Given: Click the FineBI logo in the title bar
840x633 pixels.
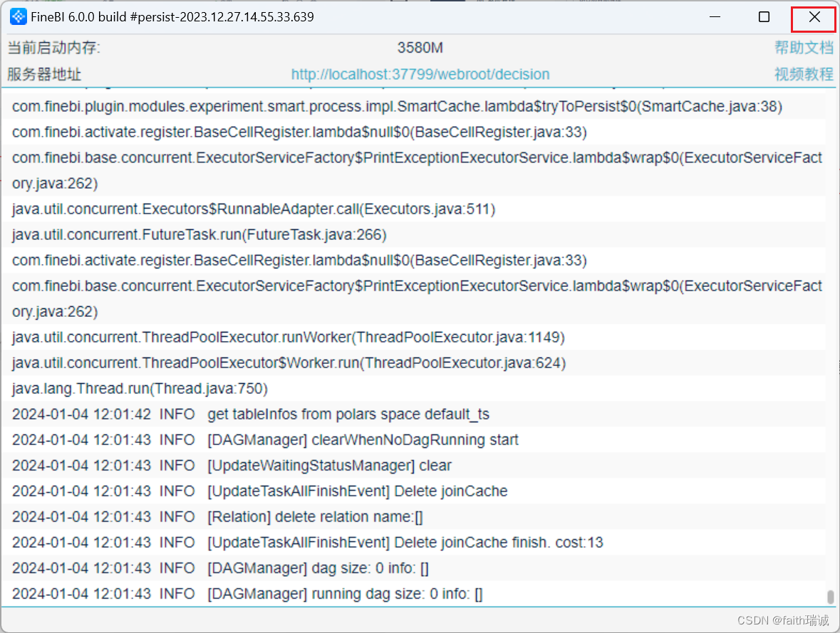Looking at the screenshot, I should (18, 17).
